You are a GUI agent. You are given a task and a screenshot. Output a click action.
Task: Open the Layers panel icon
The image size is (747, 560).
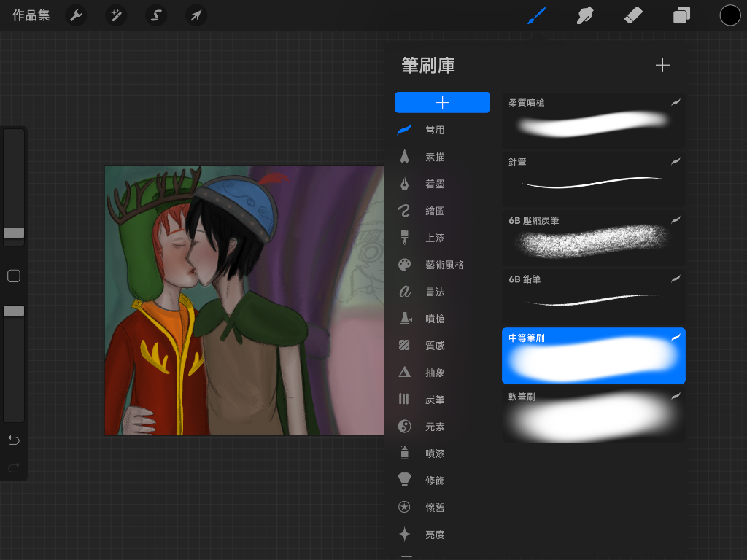click(x=682, y=16)
